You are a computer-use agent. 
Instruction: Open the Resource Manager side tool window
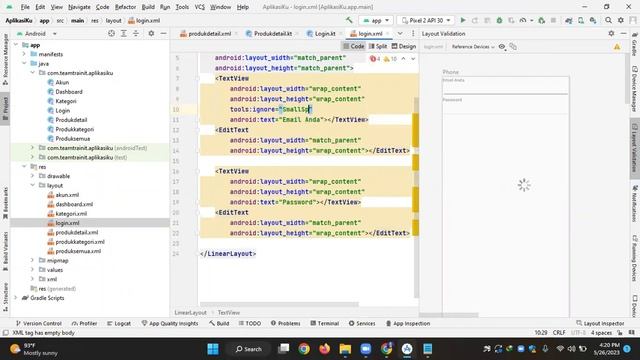point(5,60)
